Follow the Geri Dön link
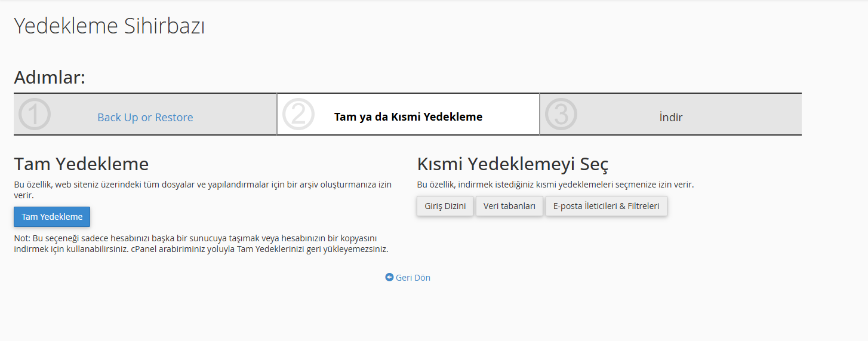This screenshot has height=341, width=868. (408, 278)
